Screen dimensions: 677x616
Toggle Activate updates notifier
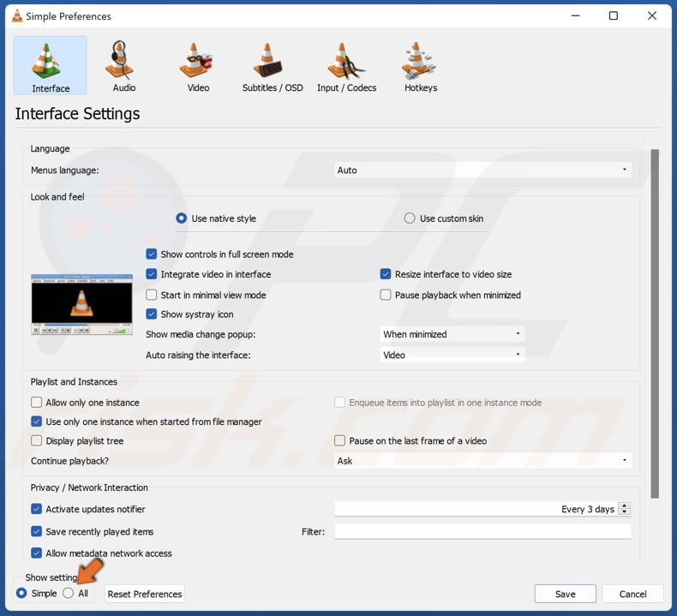tap(36, 509)
